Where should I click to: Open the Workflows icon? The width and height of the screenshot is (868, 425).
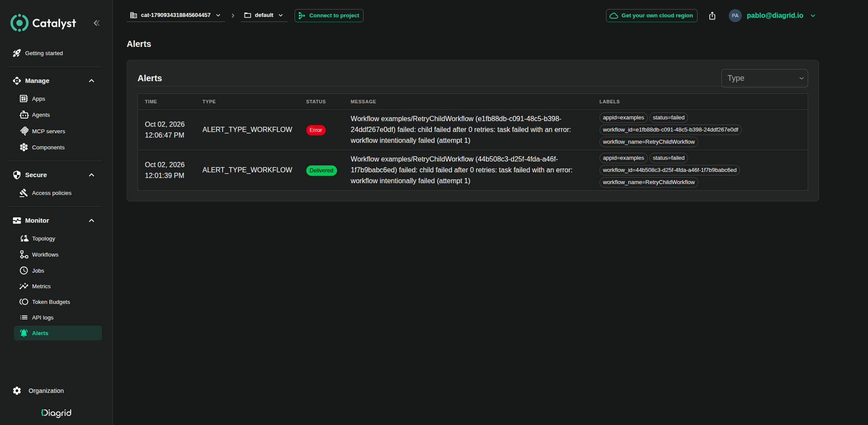pyautogui.click(x=24, y=254)
